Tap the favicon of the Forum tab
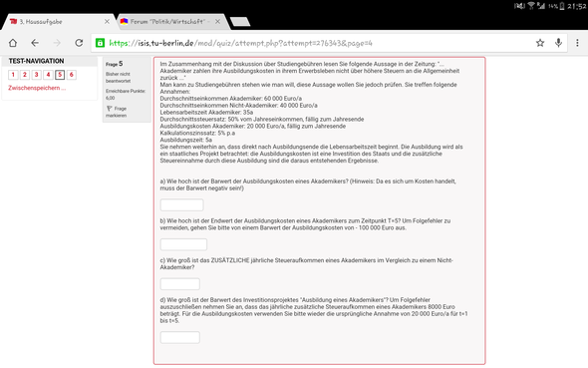The width and height of the screenshot is (588, 368). tap(124, 21)
